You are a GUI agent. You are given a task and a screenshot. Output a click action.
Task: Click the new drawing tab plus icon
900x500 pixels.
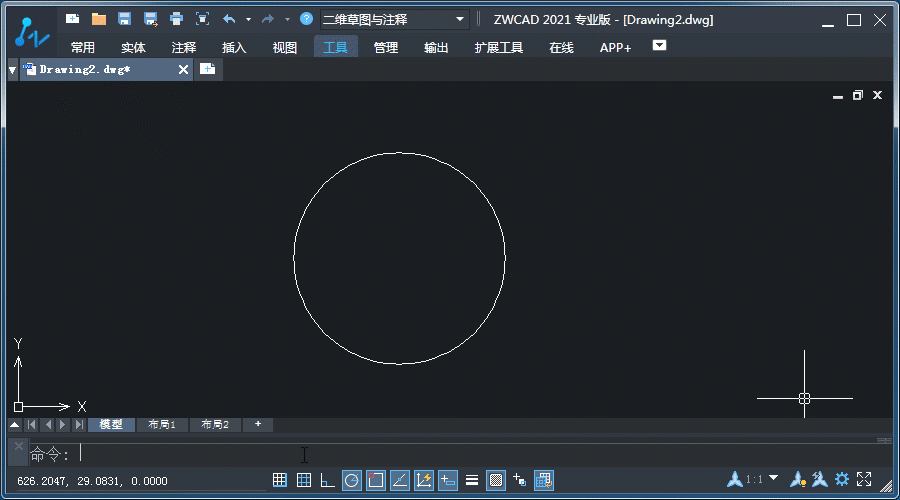tap(208, 69)
